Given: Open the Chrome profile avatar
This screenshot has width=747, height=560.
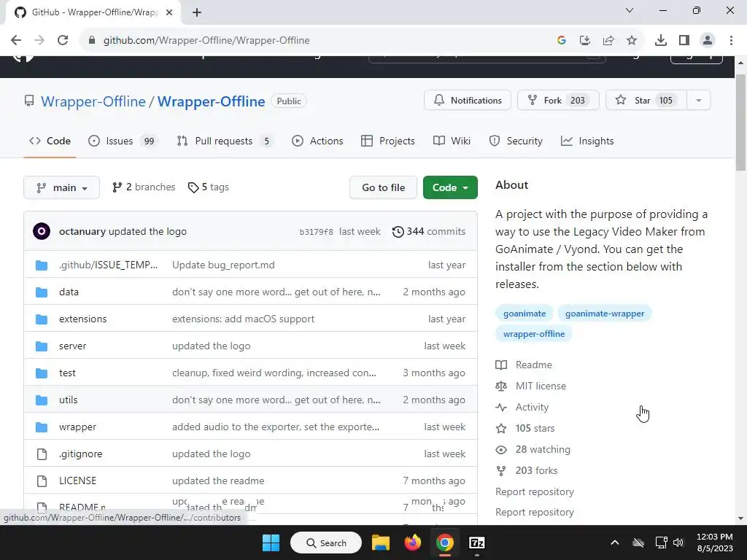Looking at the screenshot, I should [x=708, y=41].
